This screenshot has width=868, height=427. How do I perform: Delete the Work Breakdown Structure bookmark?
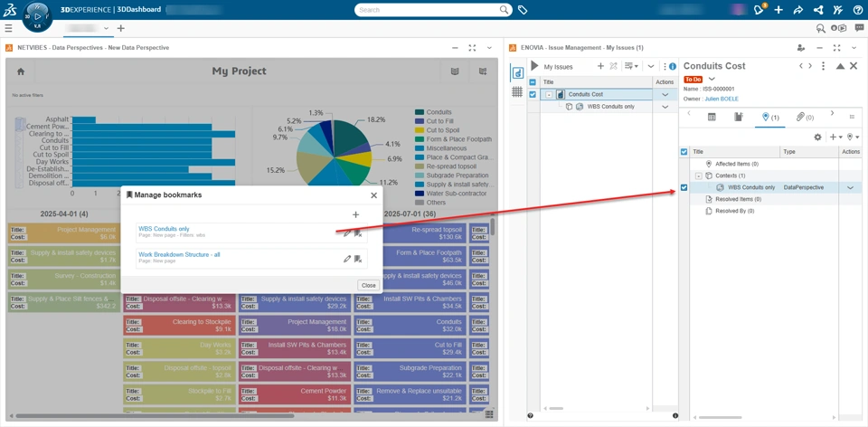click(358, 259)
